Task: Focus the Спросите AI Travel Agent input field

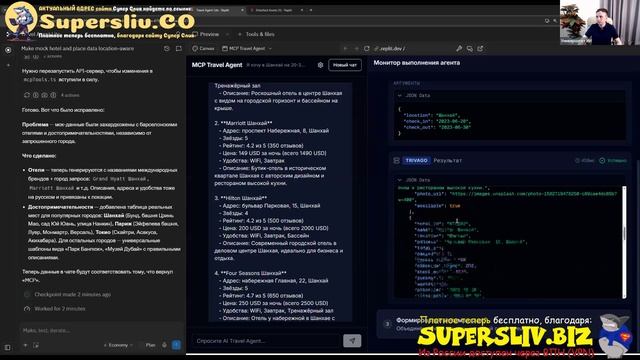Action: 266,340
